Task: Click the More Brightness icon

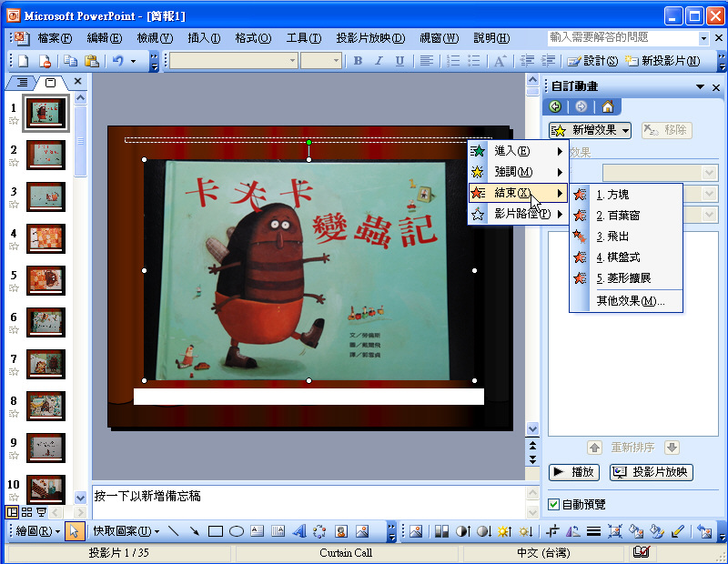Action: point(505,530)
